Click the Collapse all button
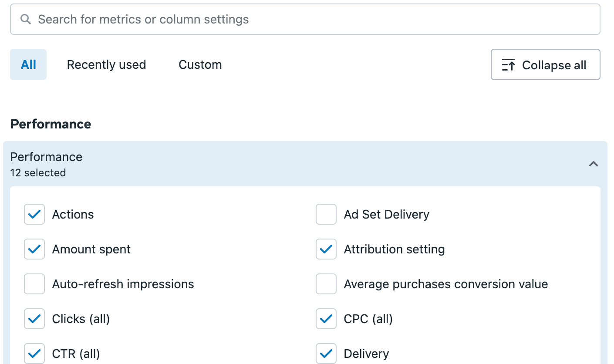The width and height of the screenshot is (614, 364). (546, 64)
